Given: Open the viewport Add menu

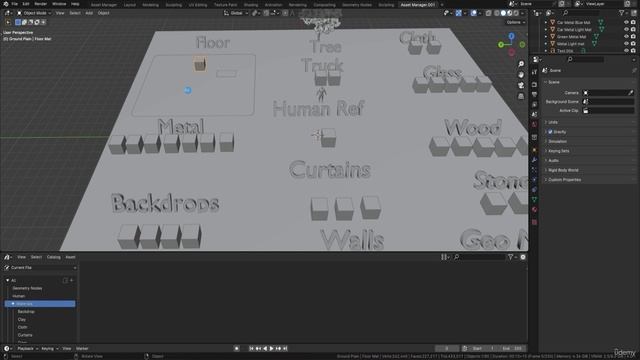Looking at the screenshot, I should [x=89, y=13].
